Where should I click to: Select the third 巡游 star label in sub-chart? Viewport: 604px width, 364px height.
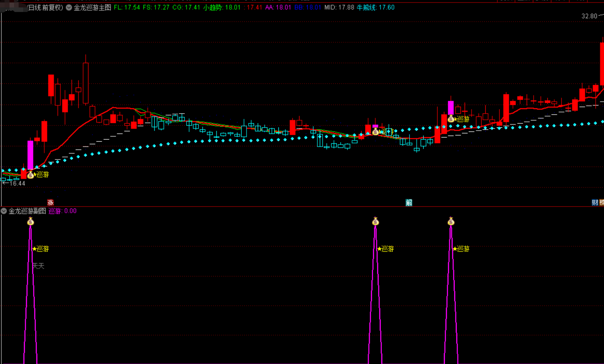[461, 249]
